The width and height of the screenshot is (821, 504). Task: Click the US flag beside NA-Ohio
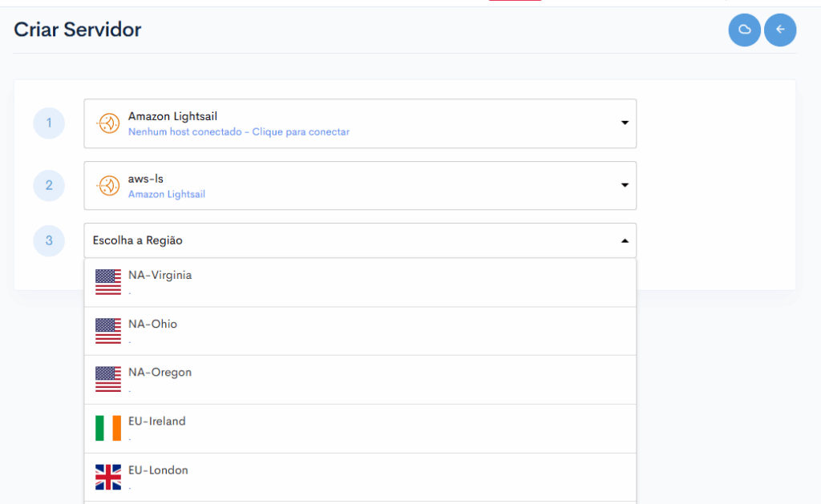click(x=108, y=331)
